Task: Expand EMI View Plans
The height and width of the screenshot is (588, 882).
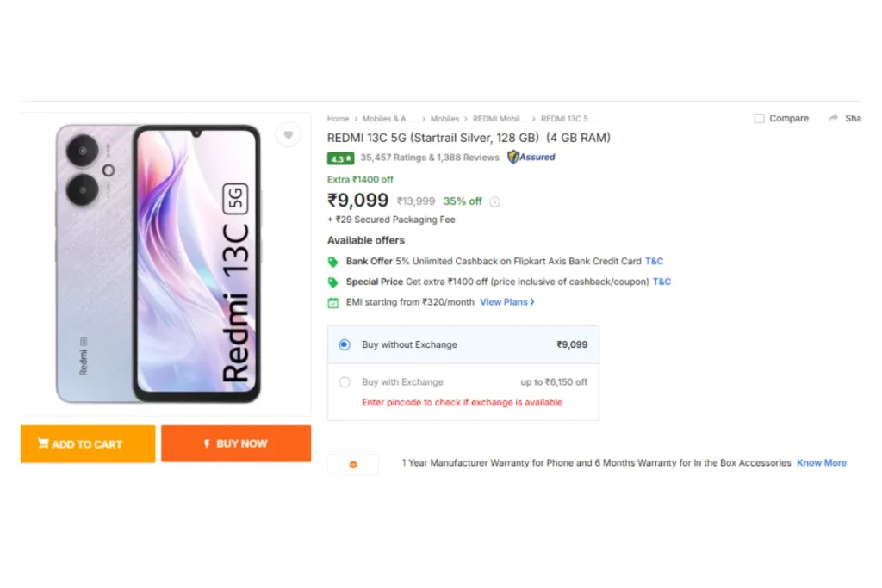Action: [x=506, y=302]
